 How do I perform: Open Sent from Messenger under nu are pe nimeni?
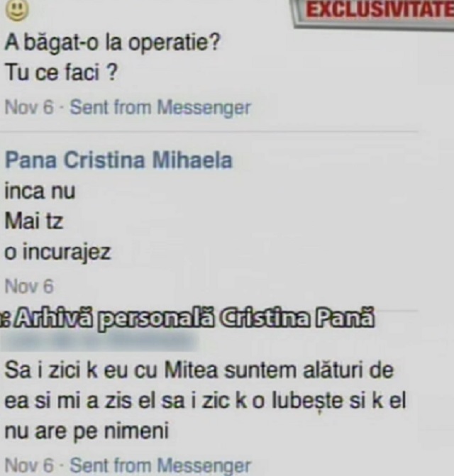(x=160, y=465)
